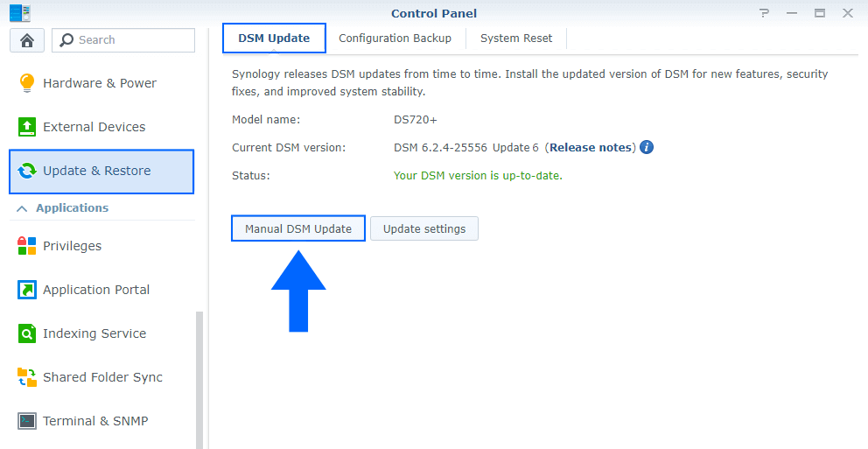Select Hardware & Power in sidebar
868x449 pixels.
[x=101, y=83]
